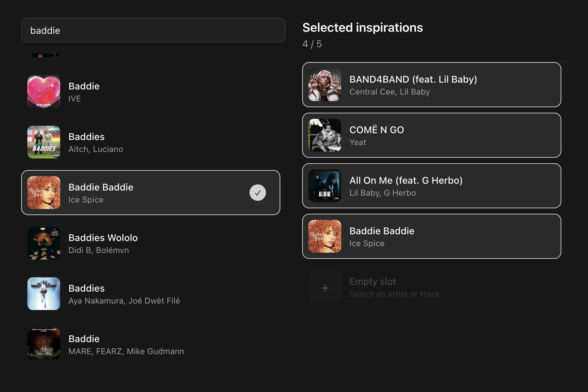Click the Baddies Wololo album art
Viewport: 588px width, 392px height.
43,243
